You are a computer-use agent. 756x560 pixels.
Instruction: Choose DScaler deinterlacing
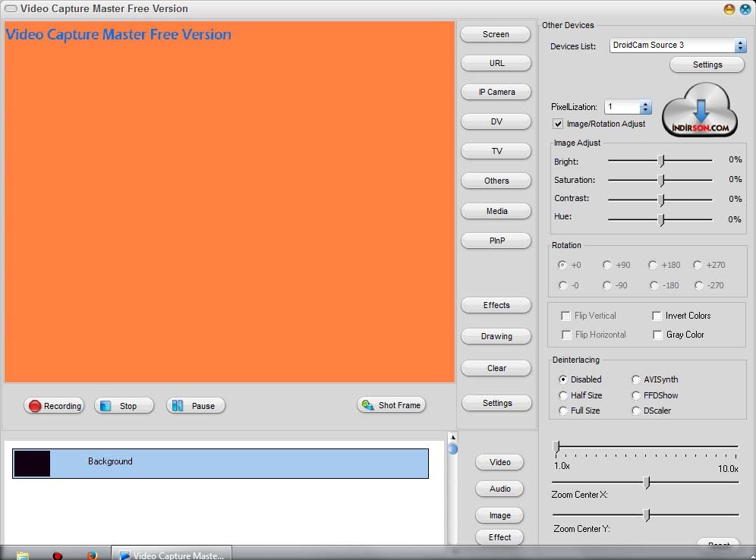tap(636, 411)
